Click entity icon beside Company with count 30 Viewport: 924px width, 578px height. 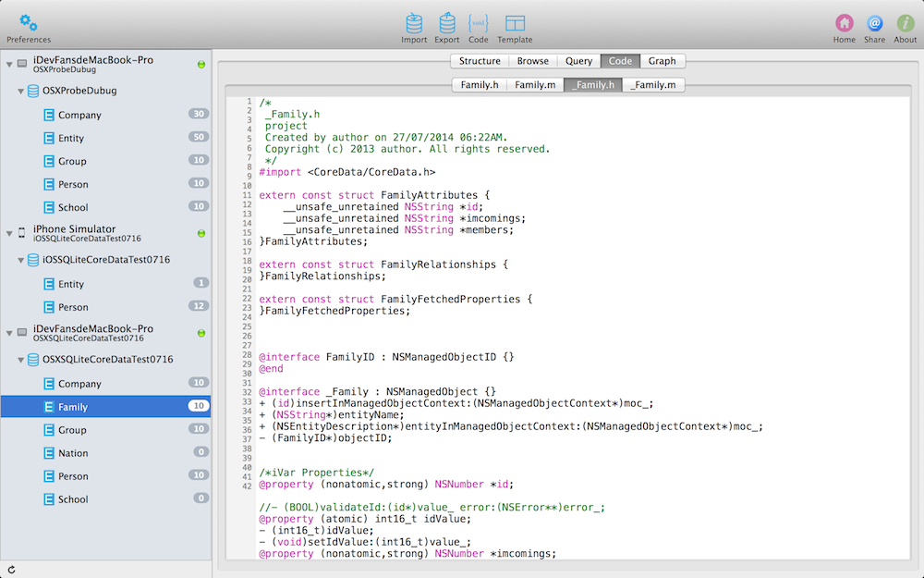click(49, 115)
